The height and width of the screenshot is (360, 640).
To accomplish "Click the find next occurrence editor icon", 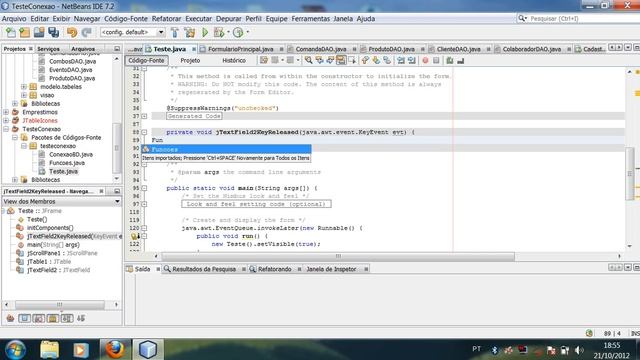I will (x=330, y=60).
